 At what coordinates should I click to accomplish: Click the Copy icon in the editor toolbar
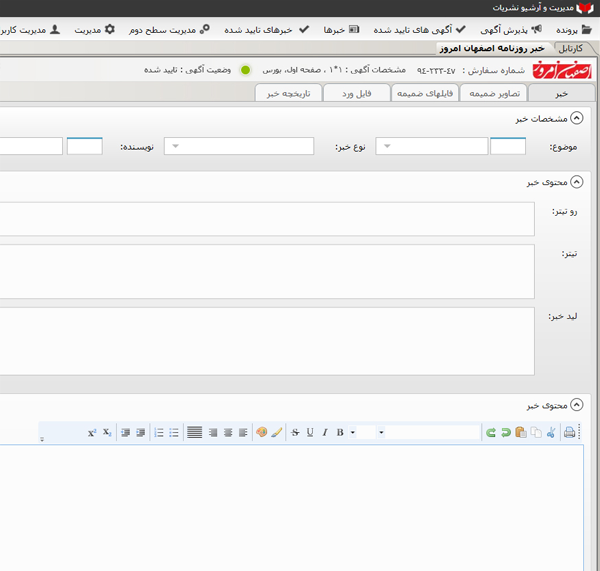pos(536,432)
